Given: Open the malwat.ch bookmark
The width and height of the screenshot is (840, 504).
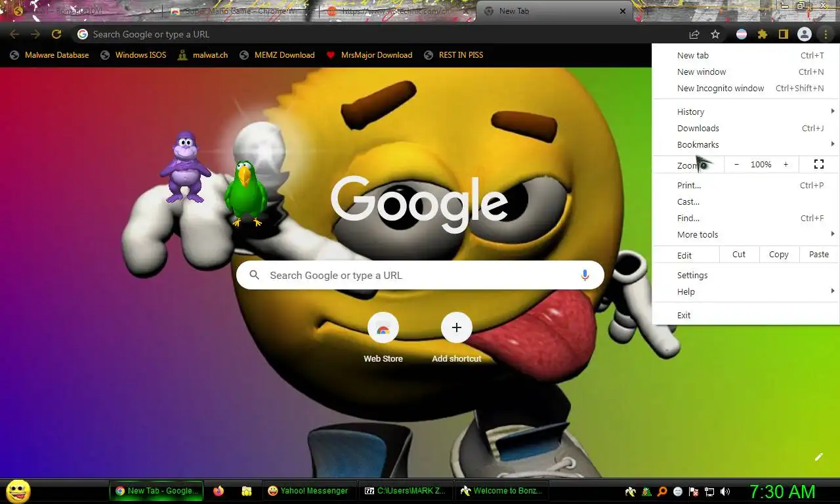Looking at the screenshot, I should [203, 55].
